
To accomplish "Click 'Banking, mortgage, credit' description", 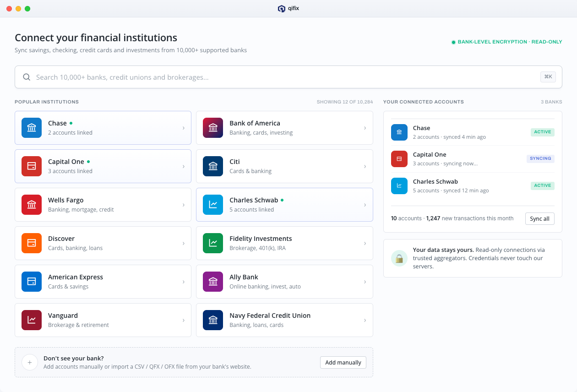I will click(81, 209).
